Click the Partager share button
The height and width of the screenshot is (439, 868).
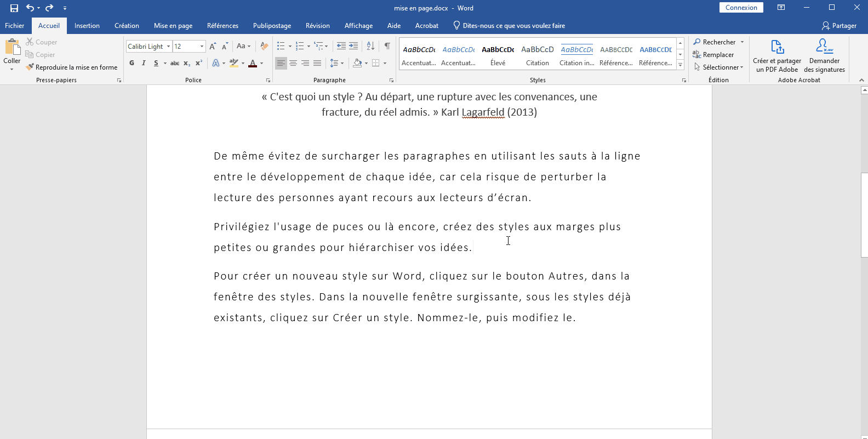pyautogui.click(x=839, y=26)
